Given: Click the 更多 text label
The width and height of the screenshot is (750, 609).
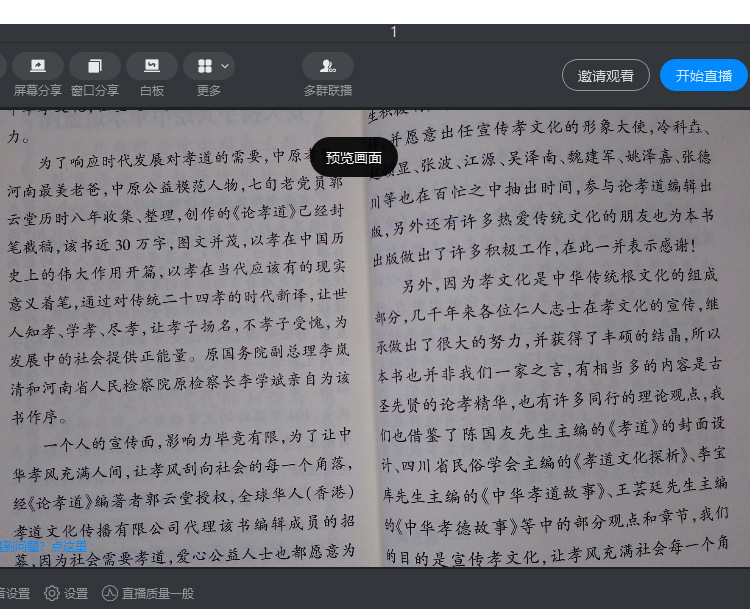Looking at the screenshot, I should [x=209, y=91].
